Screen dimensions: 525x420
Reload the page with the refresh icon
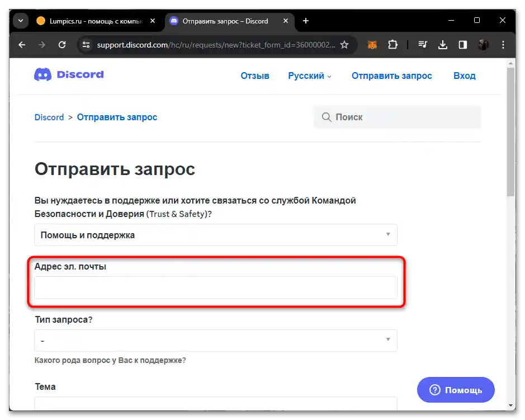[x=62, y=45]
